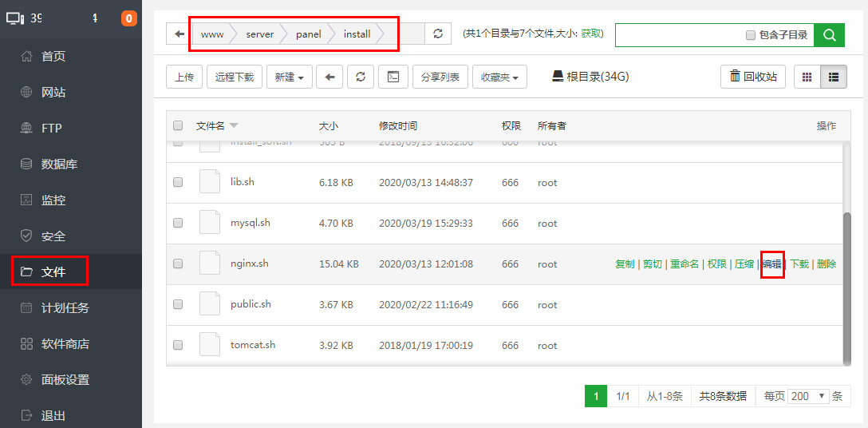Click the green search magnifier button
868x428 pixels.
[x=830, y=35]
